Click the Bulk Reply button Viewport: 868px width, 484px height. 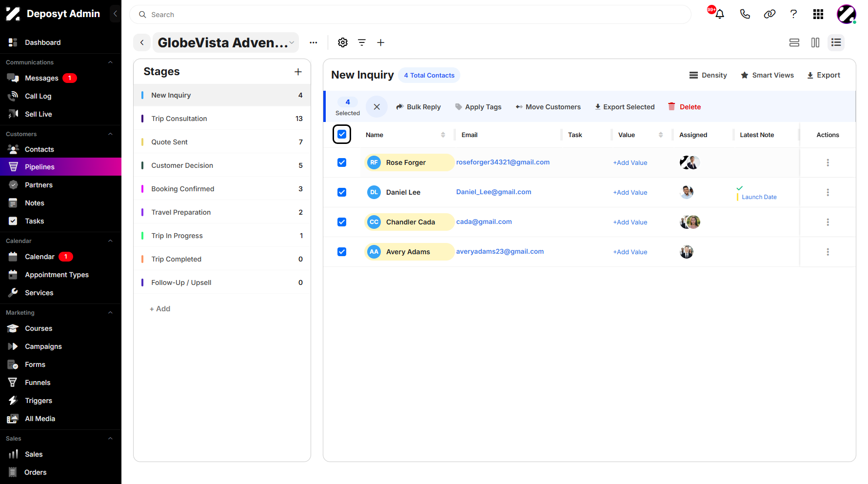pyautogui.click(x=418, y=107)
